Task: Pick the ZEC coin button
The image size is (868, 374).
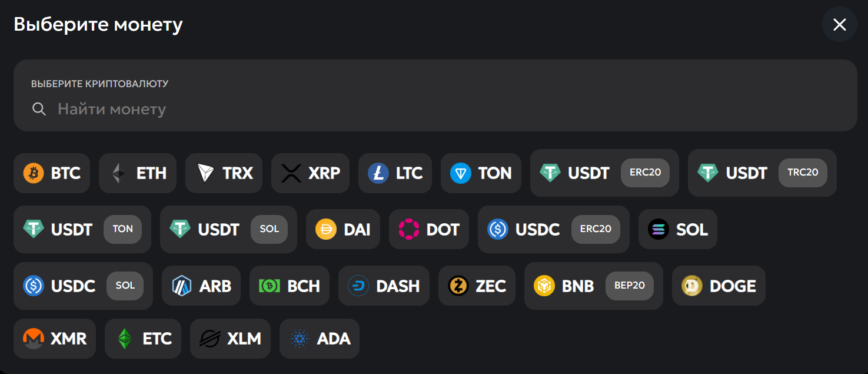Action: 477,286
